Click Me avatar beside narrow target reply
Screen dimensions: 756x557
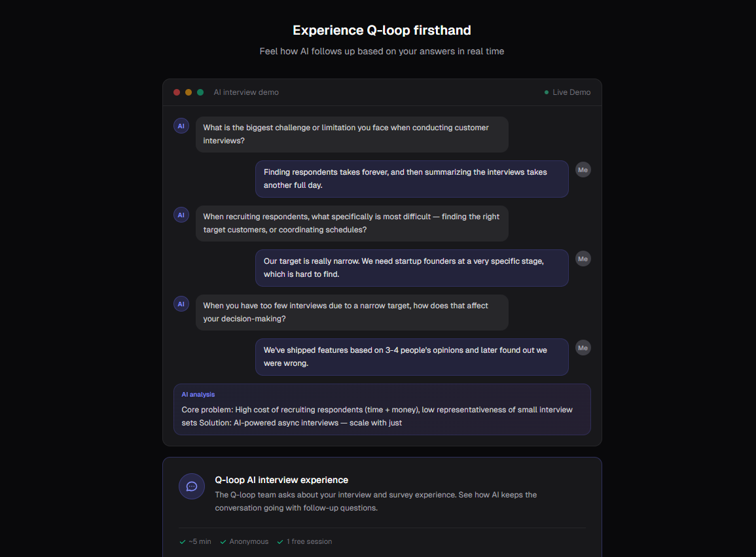pos(583,259)
